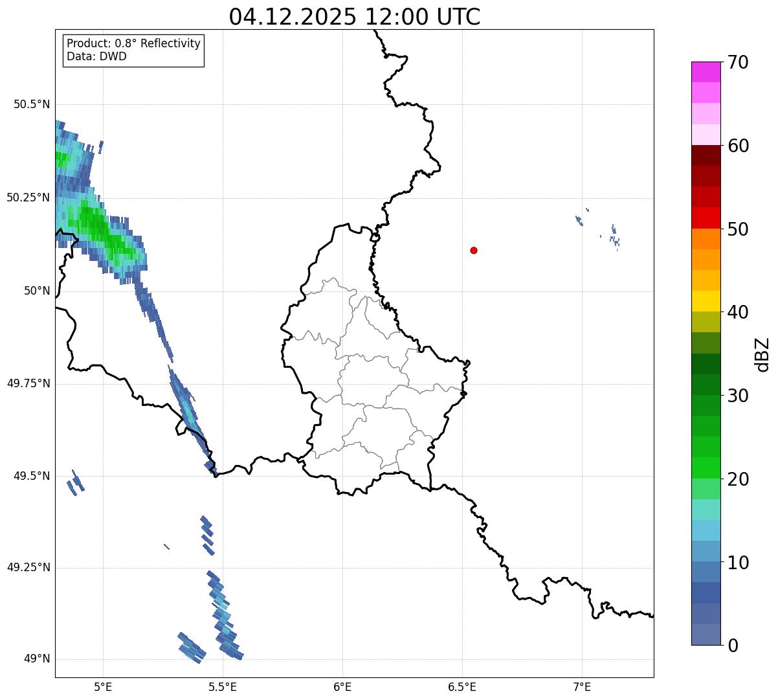Click the 7°E longitude label
Image resolution: width=778 pixels, height=700 pixels.
coord(582,686)
